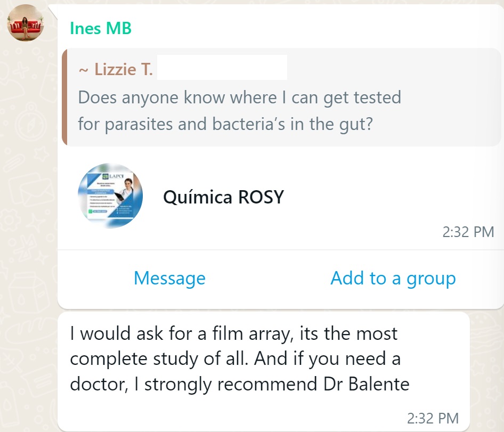The width and height of the screenshot is (504, 432).
Task: Click the colored bar beside the quoted reply
Action: (64, 96)
